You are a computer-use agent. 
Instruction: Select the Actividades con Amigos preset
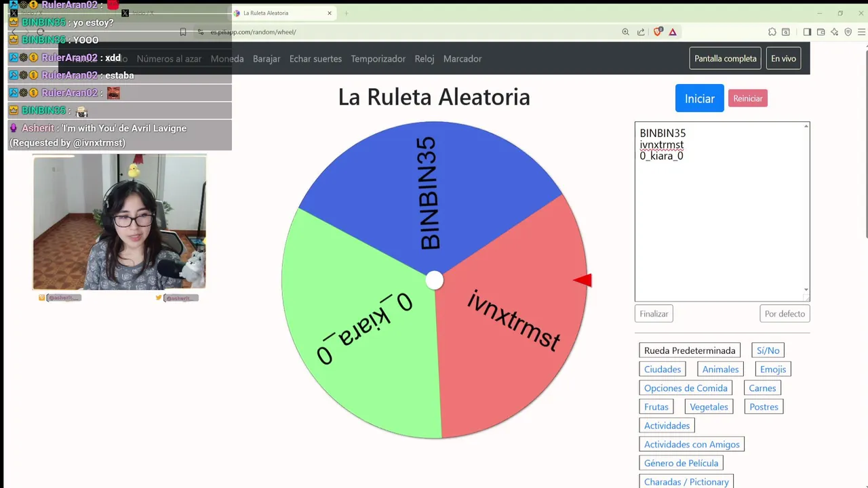[692, 445]
